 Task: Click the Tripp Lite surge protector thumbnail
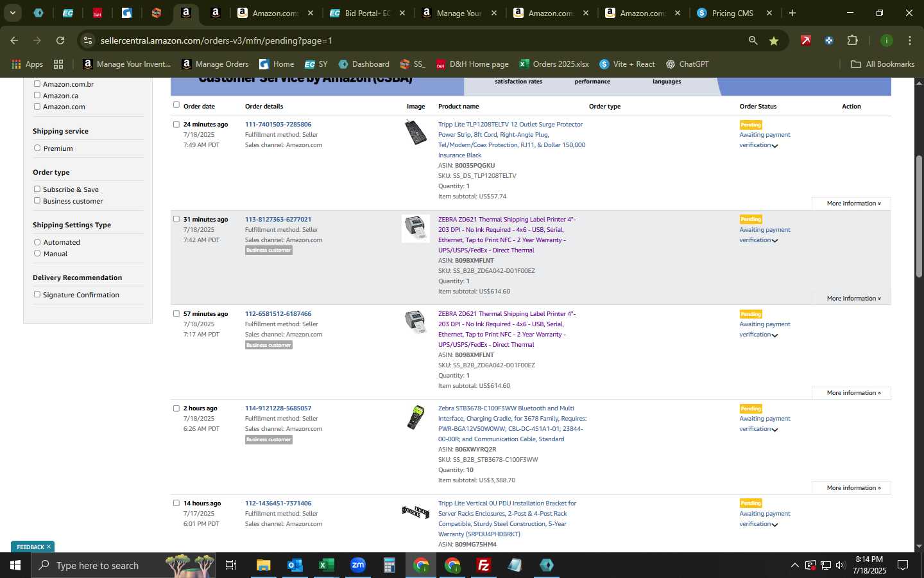[416, 132]
